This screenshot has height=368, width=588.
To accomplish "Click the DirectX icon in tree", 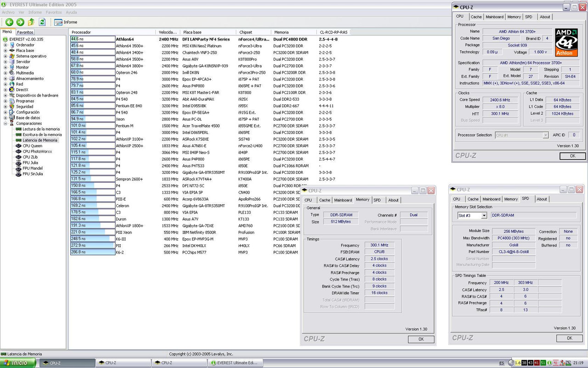I will (12, 90).
